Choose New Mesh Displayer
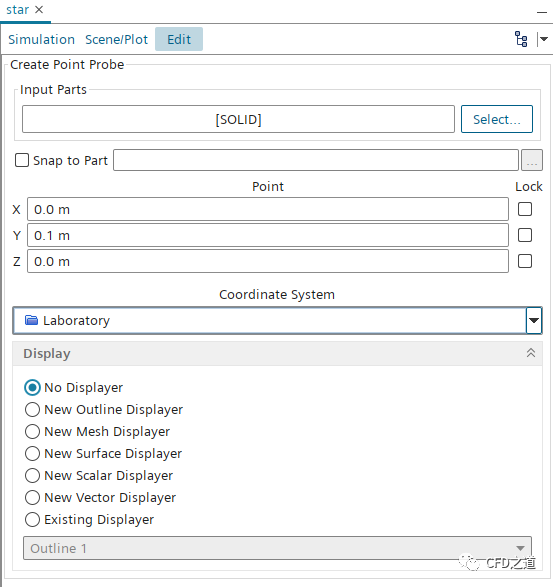Viewport: 553px width, 587px height. pos(97,431)
